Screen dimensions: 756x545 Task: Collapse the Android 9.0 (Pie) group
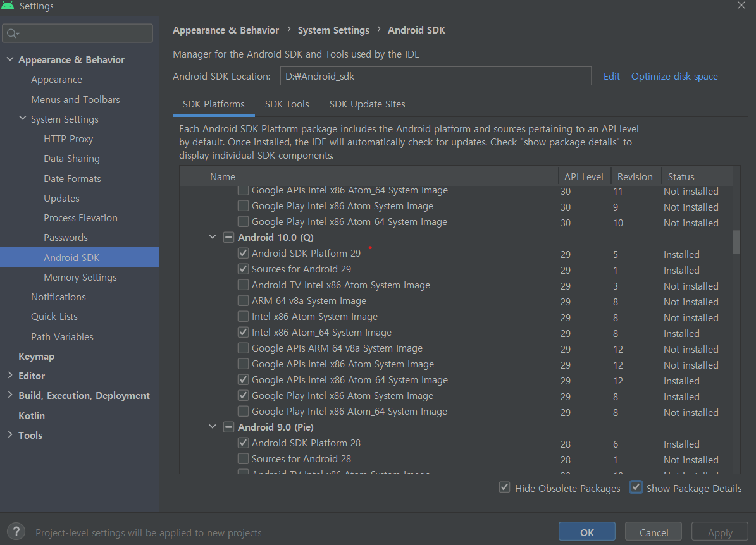click(x=213, y=427)
